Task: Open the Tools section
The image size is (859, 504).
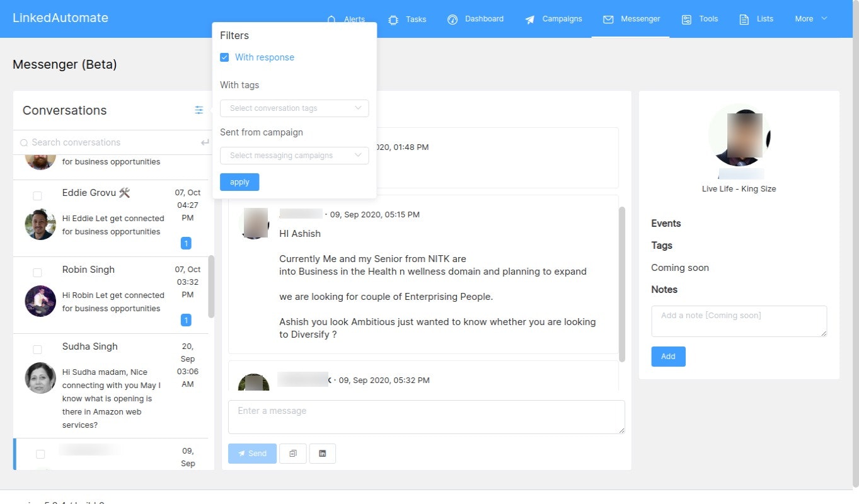Action: tap(700, 19)
